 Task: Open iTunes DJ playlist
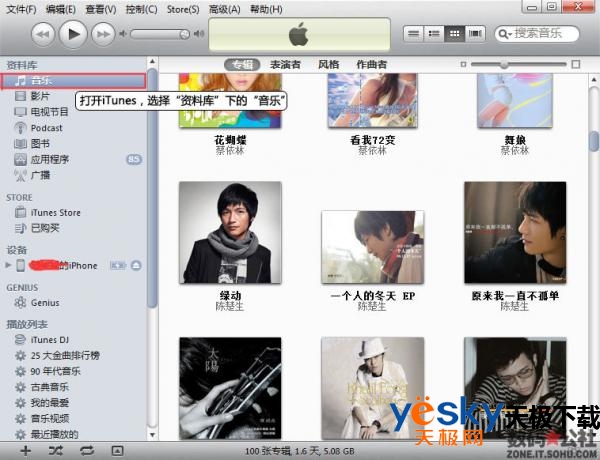click(x=50, y=340)
